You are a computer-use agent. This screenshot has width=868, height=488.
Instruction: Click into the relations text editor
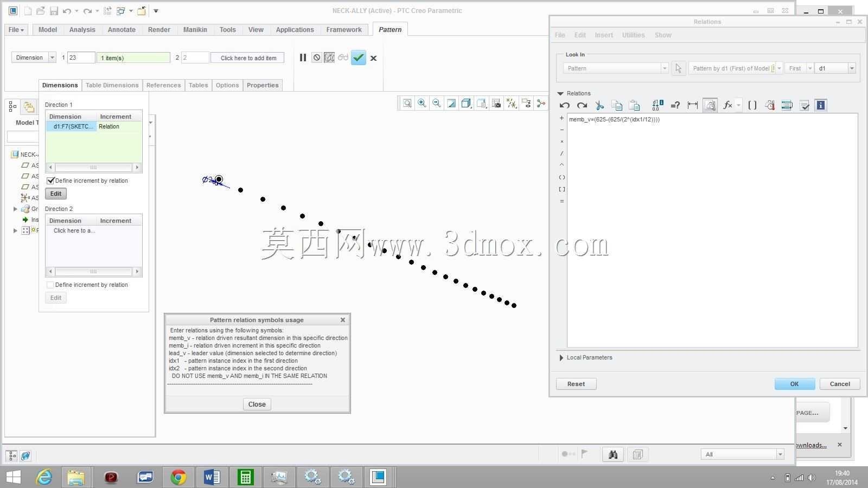click(x=712, y=230)
